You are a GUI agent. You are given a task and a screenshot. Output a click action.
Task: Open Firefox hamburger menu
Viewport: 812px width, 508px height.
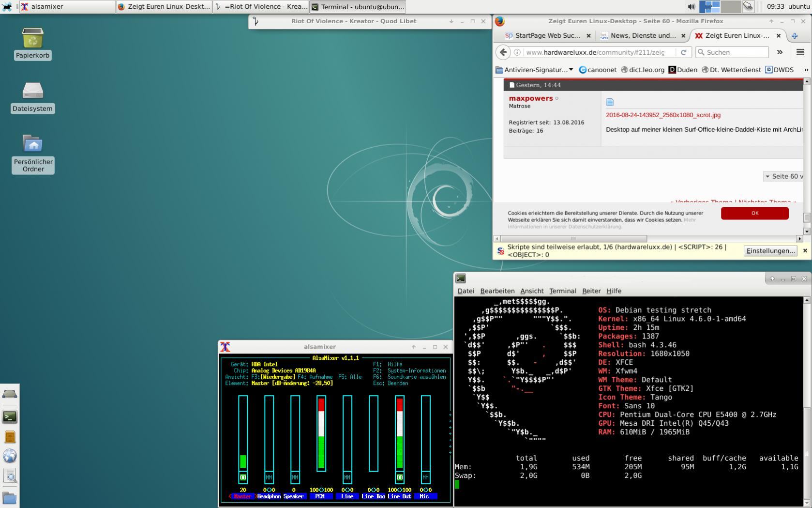[800, 52]
